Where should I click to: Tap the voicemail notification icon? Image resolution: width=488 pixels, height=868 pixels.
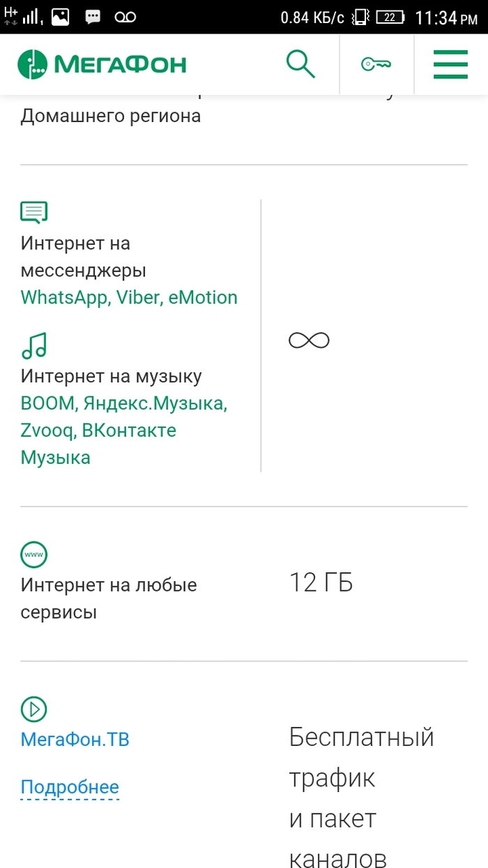(x=125, y=17)
